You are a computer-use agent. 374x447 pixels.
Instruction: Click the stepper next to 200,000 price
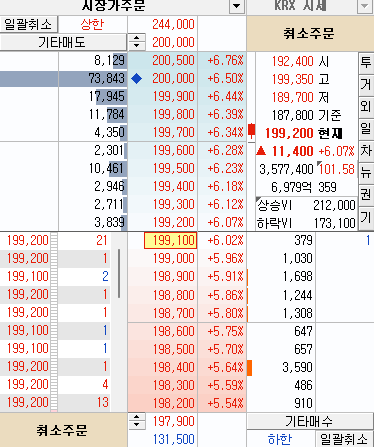click(x=136, y=42)
